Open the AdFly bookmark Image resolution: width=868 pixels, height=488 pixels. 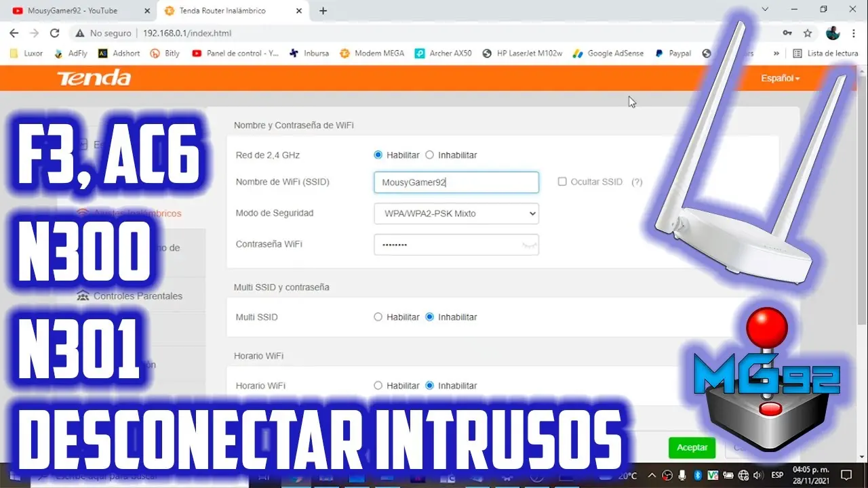coord(71,53)
